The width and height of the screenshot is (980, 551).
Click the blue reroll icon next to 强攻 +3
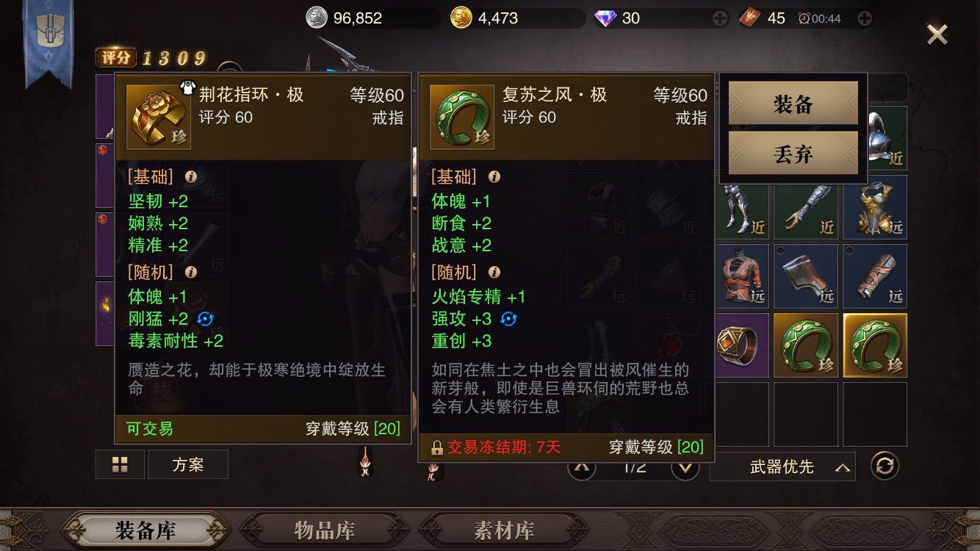point(509,319)
